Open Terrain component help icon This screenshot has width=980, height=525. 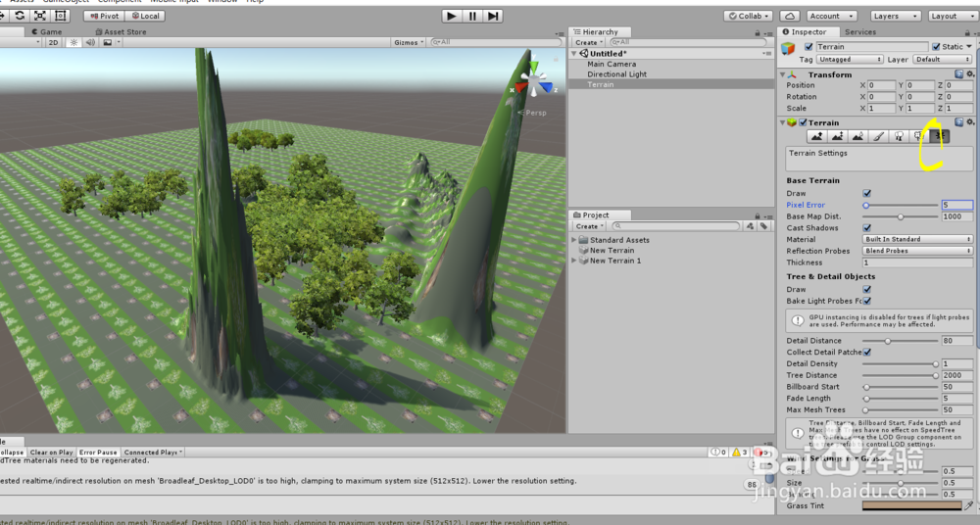[958, 122]
